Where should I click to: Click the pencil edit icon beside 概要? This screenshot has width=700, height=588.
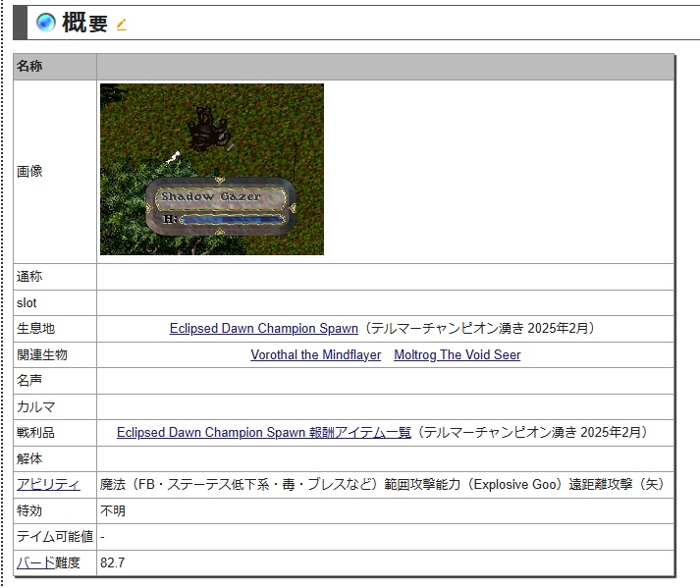(122, 25)
